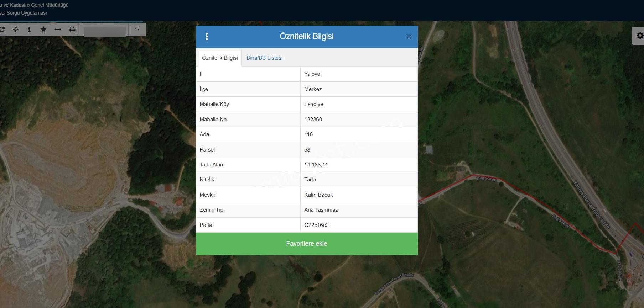Select the Öznitelik Bilgisi tab
This screenshot has height=308, width=644.
[x=220, y=58]
